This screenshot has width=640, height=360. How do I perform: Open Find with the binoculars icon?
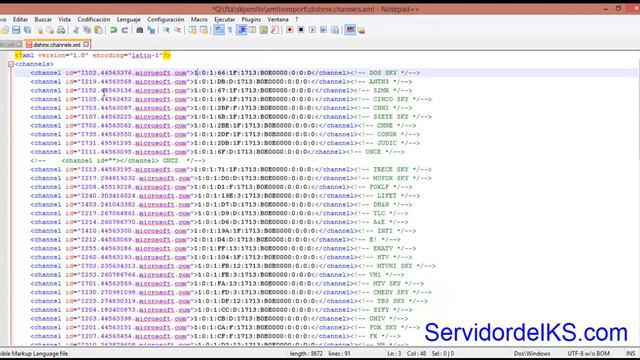coord(140,30)
